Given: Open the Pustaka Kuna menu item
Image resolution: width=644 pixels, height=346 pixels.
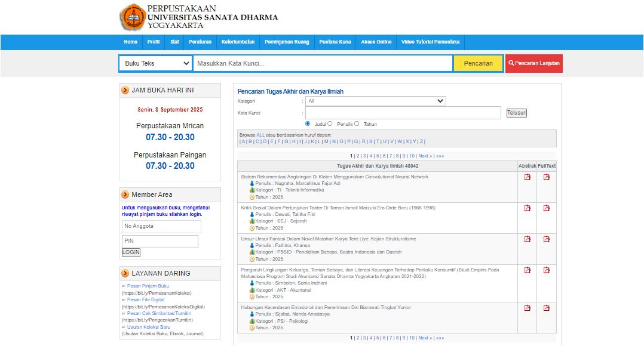Looking at the screenshot, I should pyautogui.click(x=335, y=42).
